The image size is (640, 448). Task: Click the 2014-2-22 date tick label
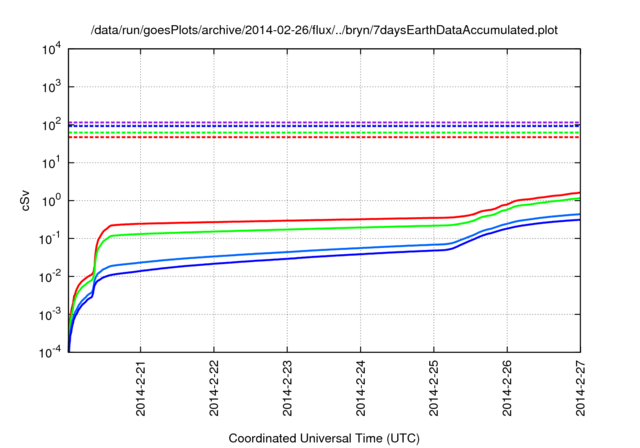[x=214, y=388]
